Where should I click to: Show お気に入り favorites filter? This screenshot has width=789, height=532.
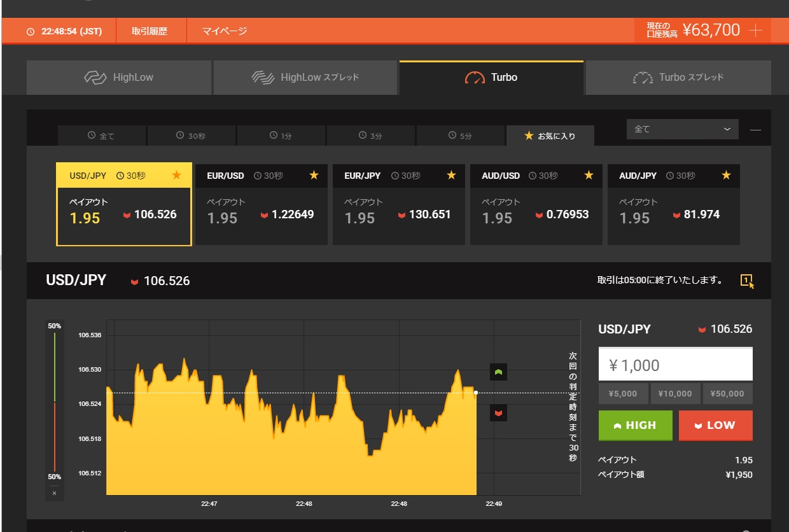(x=550, y=136)
